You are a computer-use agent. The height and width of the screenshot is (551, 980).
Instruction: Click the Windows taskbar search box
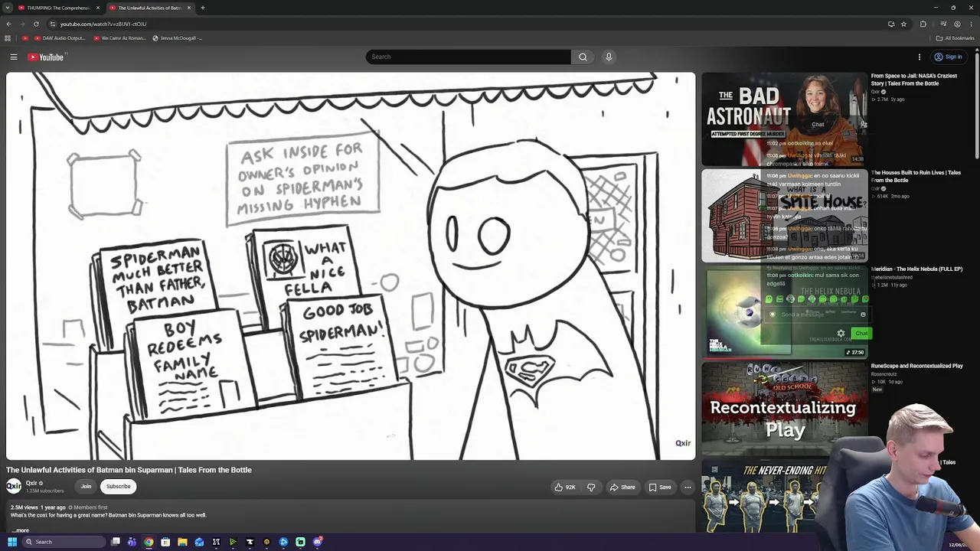[x=63, y=542]
